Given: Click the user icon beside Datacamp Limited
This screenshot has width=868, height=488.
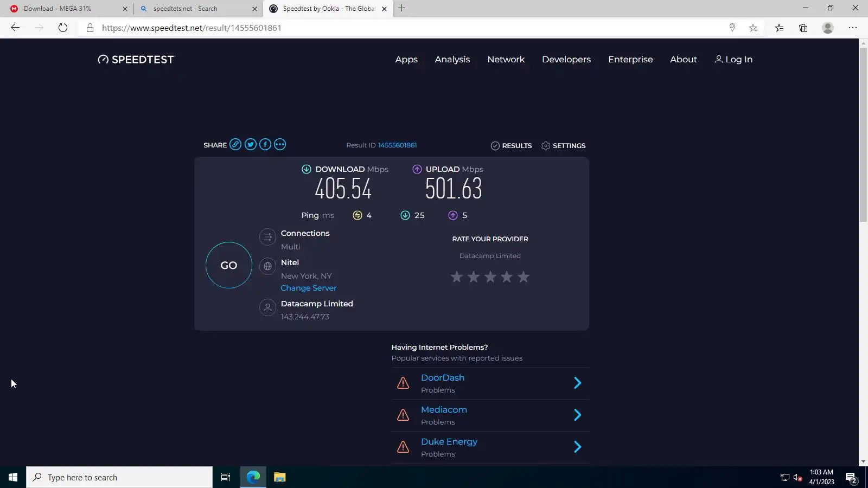Looking at the screenshot, I should 267,307.
